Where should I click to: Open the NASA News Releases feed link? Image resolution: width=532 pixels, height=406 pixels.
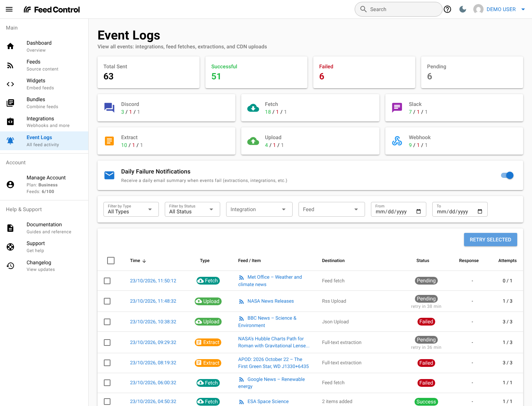[270, 301]
